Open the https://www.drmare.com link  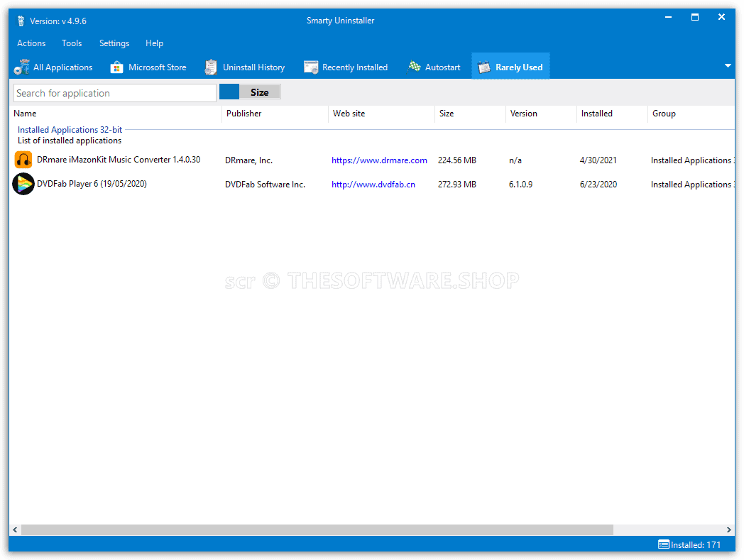point(379,160)
